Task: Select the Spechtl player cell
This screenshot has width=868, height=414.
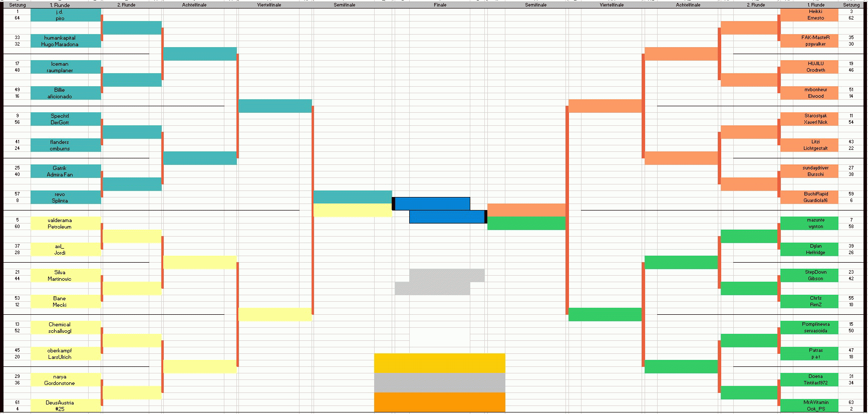Action: pos(66,116)
